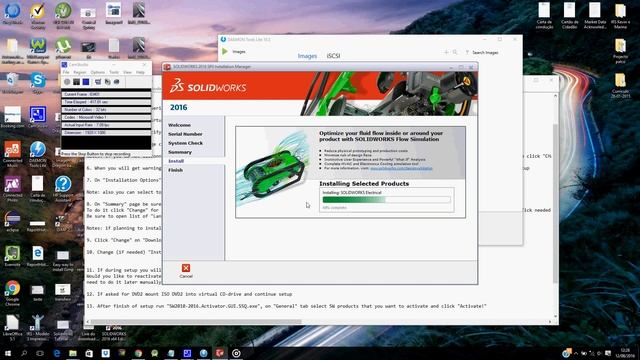
Task: Open the Welcome step in the installer sidebar
Action: pos(179,125)
